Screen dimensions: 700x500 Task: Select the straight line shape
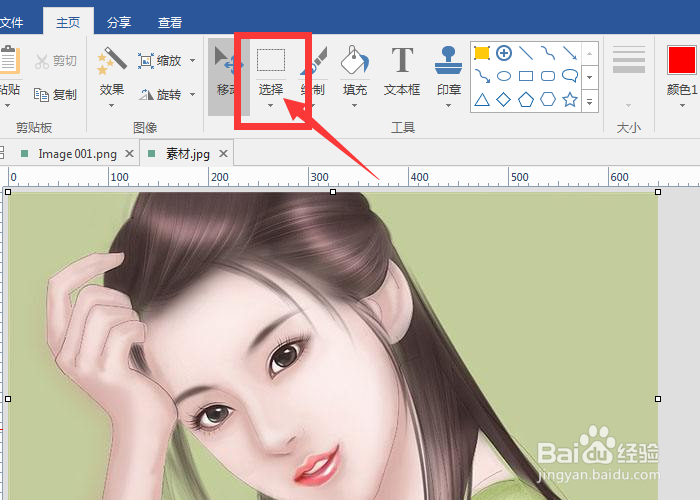point(526,53)
